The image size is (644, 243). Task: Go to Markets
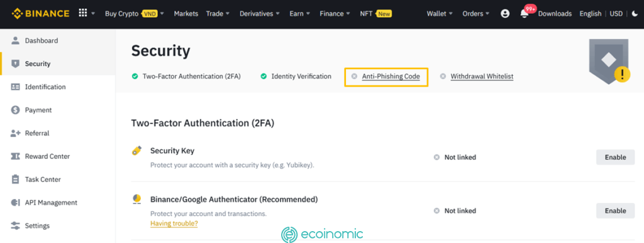(186, 14)
